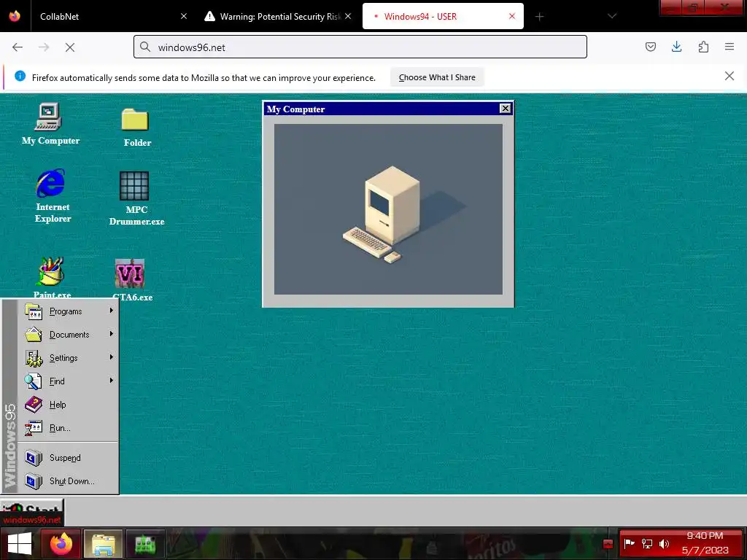Click the Documents folder icon in Start menu
Viewport: 747px width, 560px height.
tap(34, 335)
